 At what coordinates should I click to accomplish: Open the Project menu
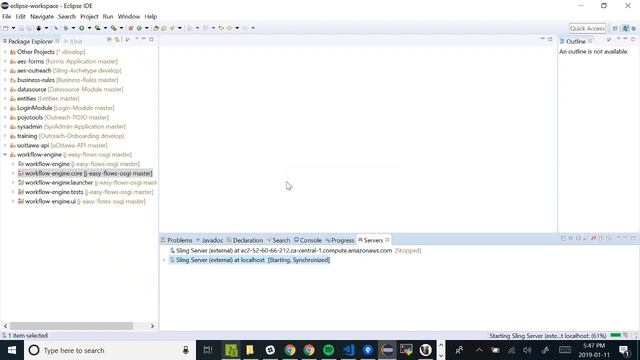point(89,17)
